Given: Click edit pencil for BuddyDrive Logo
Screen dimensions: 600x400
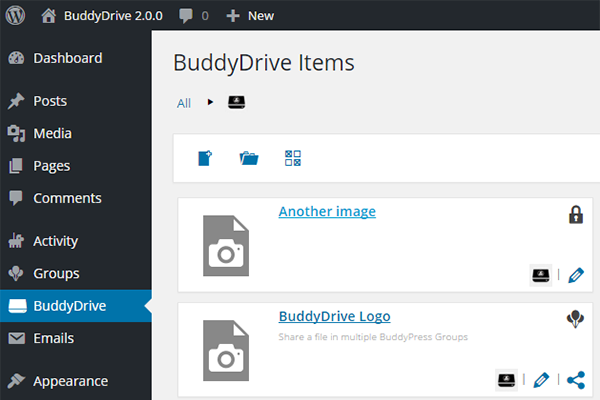Looking at the screenshot, I should [x=541, y=379].
